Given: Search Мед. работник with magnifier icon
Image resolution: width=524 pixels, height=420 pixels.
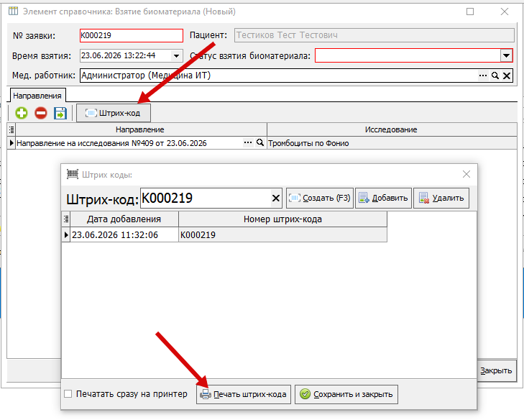Looking at the screenshot, I should pos(495,76).
